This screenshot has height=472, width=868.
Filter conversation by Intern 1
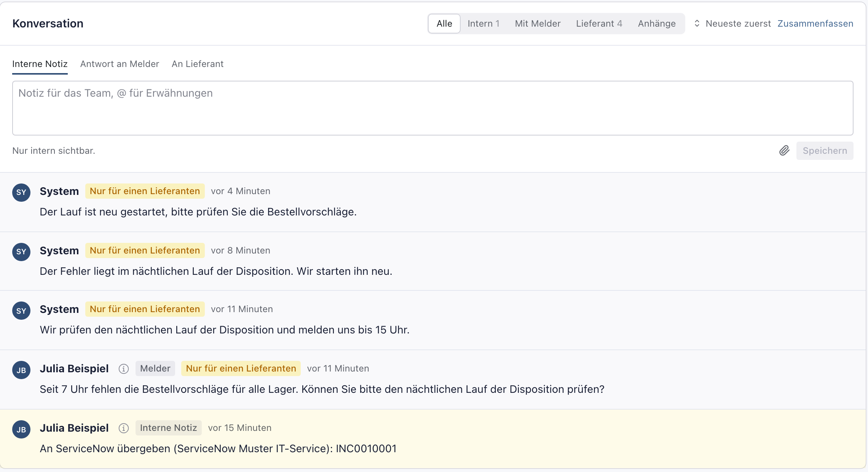coord(483,24)
